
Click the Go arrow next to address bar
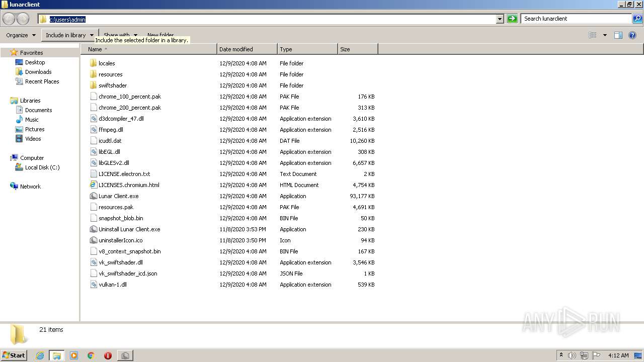pyautogui.click(x=512, y=19)
